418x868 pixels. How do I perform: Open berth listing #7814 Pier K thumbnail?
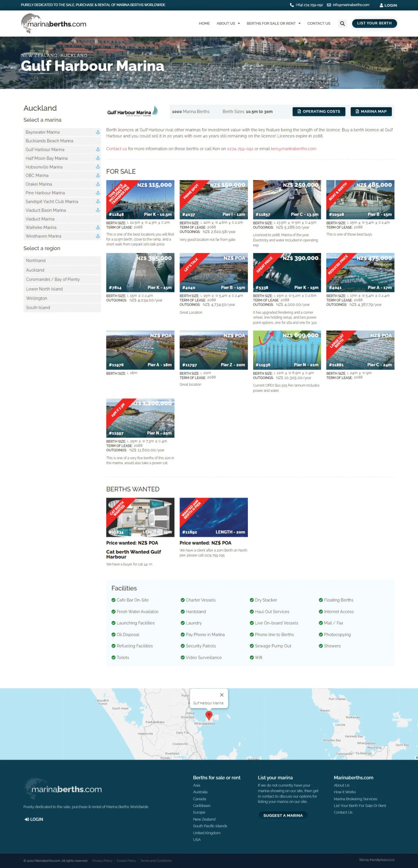tap(140, 273)
